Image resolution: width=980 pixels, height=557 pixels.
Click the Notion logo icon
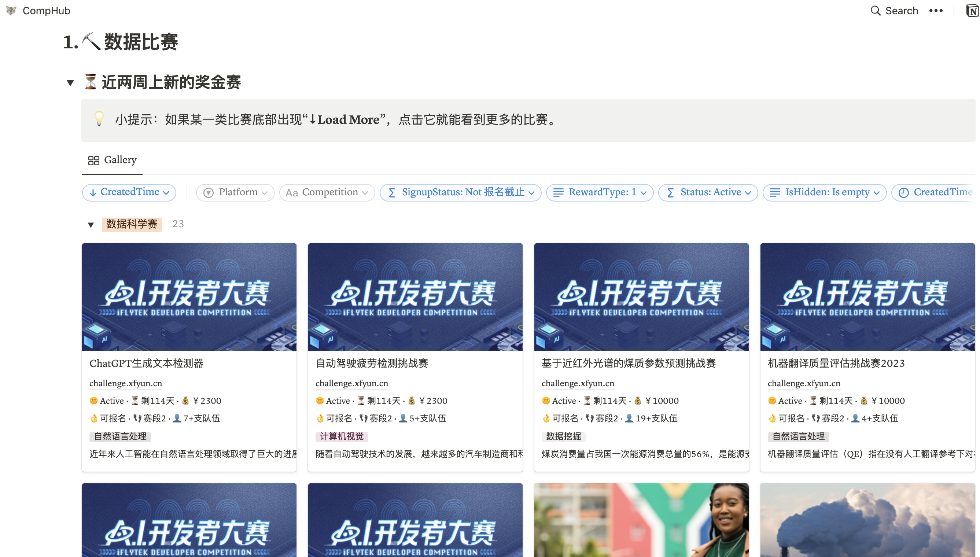coord(972,11)
